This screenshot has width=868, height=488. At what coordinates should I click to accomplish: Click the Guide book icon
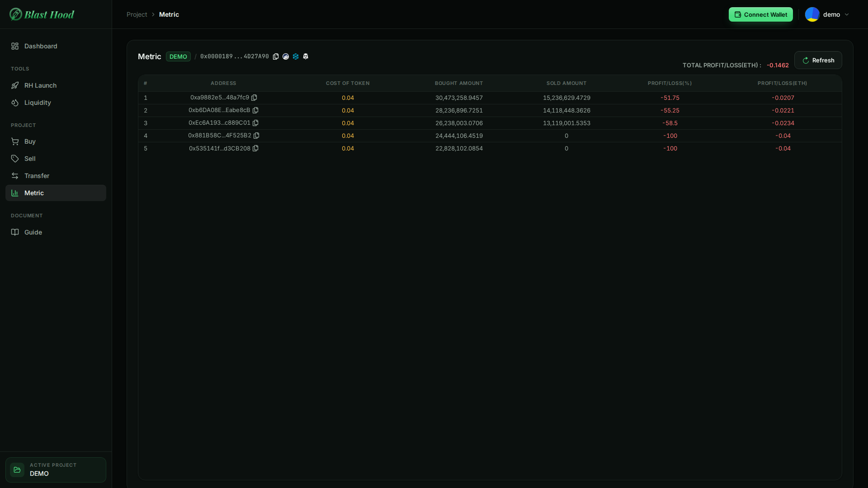pyautogui.click(x=15, y=232)
